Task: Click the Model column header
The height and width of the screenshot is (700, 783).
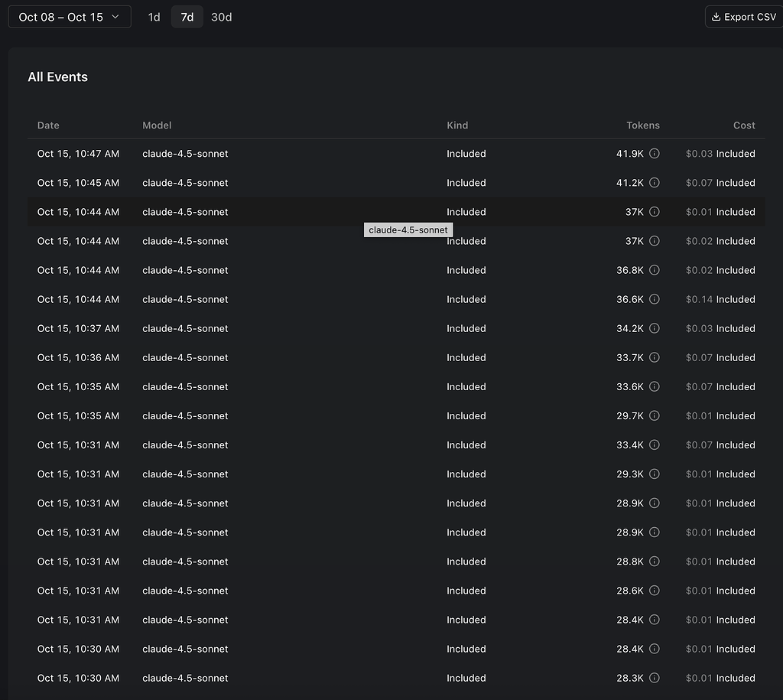Action: (157, 125)
